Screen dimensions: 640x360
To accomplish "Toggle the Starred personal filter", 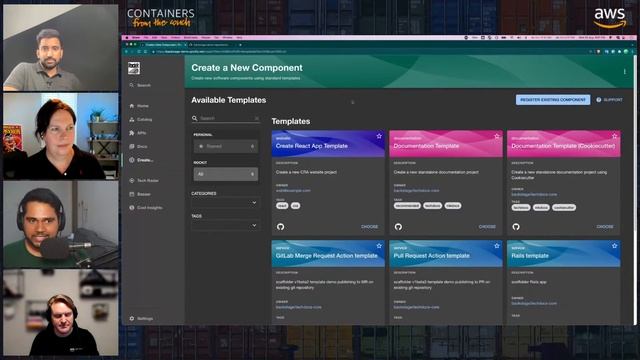I will [226, 146].
